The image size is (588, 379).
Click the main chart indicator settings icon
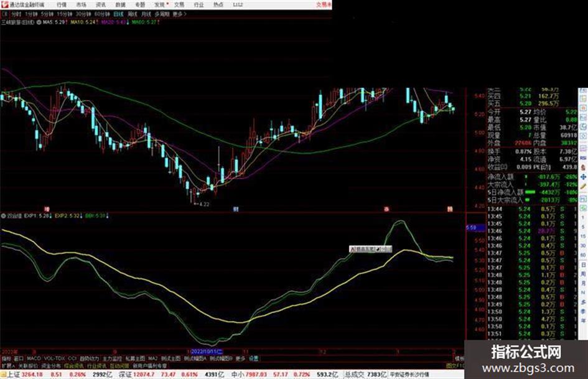[x=39, y=22]
